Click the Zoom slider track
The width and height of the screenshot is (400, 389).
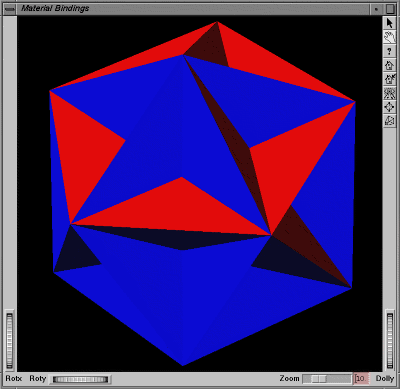click(327, 379)
